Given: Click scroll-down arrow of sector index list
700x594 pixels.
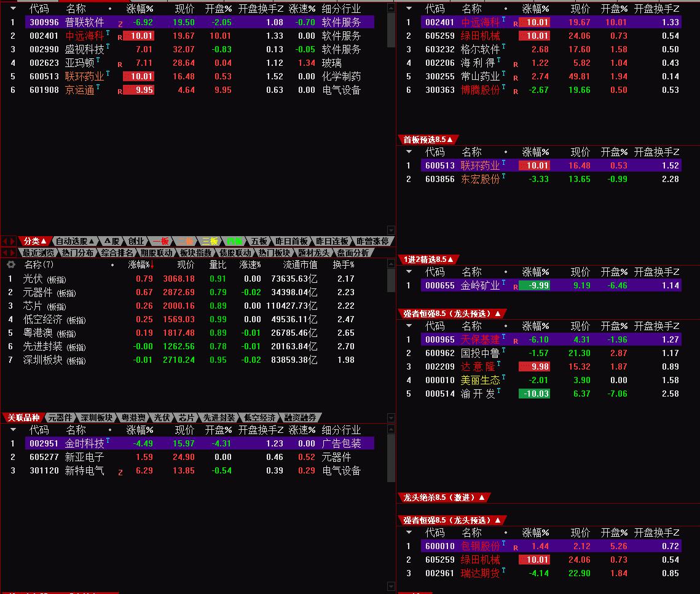Looking at the screenshot, I should click(x=391, y=418).
